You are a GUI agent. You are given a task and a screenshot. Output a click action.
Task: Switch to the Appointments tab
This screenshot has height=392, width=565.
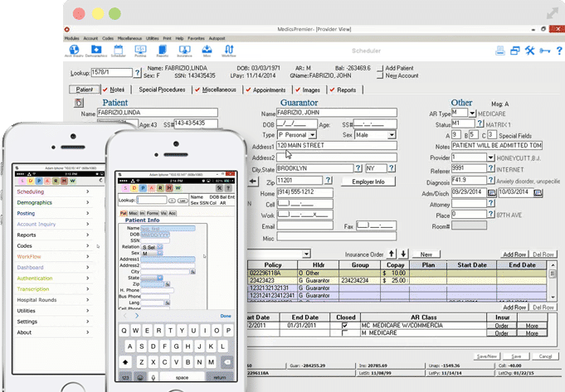(266, 90)
